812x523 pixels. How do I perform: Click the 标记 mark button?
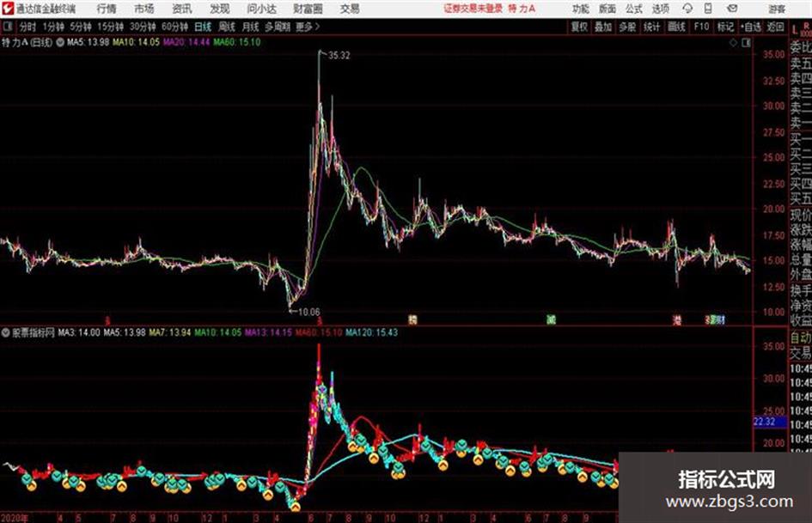coord(725,27)
